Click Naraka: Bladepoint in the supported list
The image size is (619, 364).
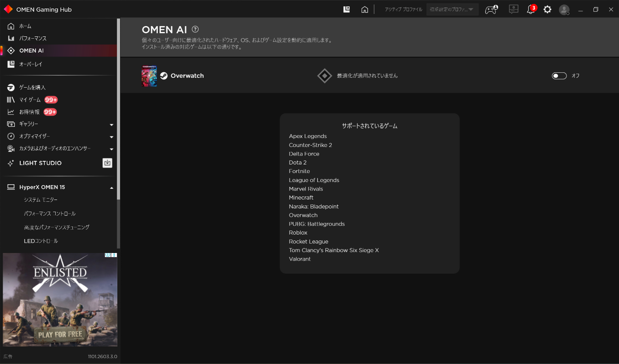coord(314,207)
